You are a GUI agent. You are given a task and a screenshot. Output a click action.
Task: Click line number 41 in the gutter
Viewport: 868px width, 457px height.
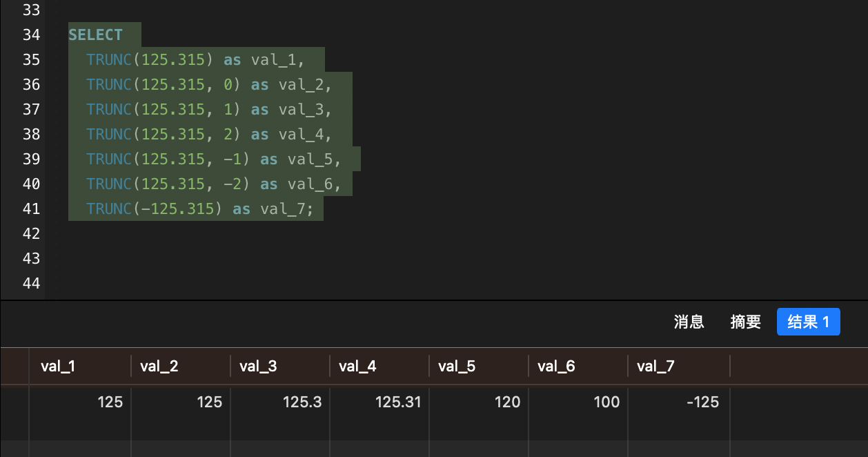(32, 208)
